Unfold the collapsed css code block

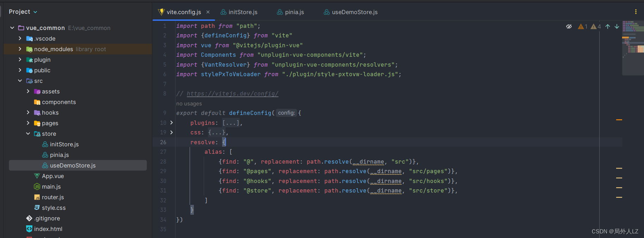click(x=172, y=132)
